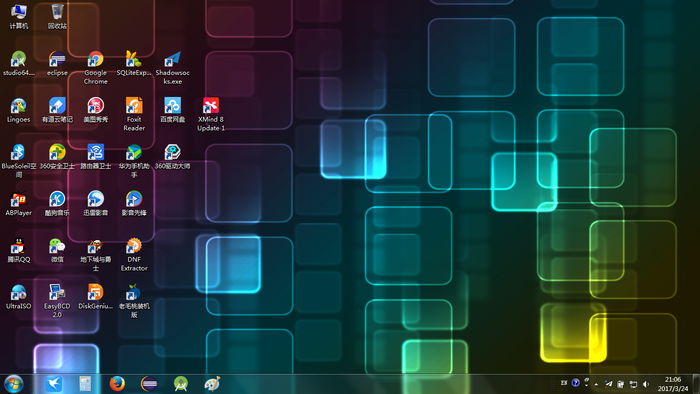This screenshot has width=700, height=394.
Task: Select the 百度网盘 desktop shortcut
Action: [x=172, y=110]
